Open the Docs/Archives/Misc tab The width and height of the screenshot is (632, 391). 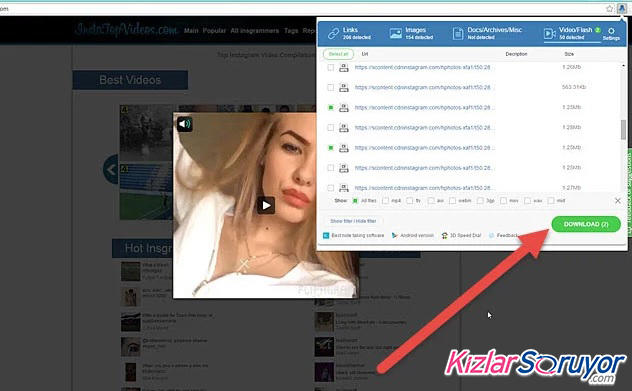pos(487,33)
